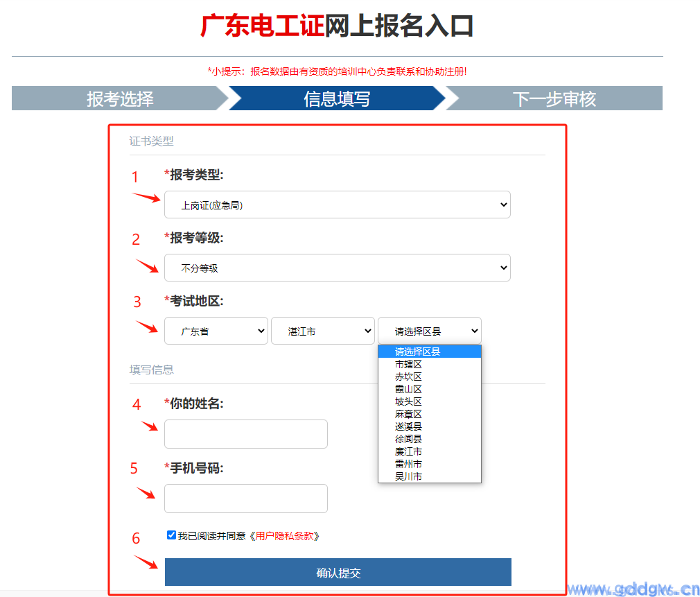Open the 广东省 province dropdown
The height and width of the screenshot is (597, 700).
pos(216,331)
